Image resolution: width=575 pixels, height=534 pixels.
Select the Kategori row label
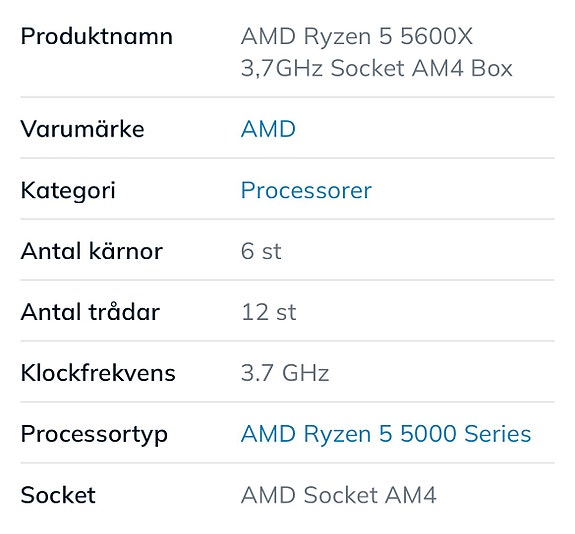tap(68, 191)
